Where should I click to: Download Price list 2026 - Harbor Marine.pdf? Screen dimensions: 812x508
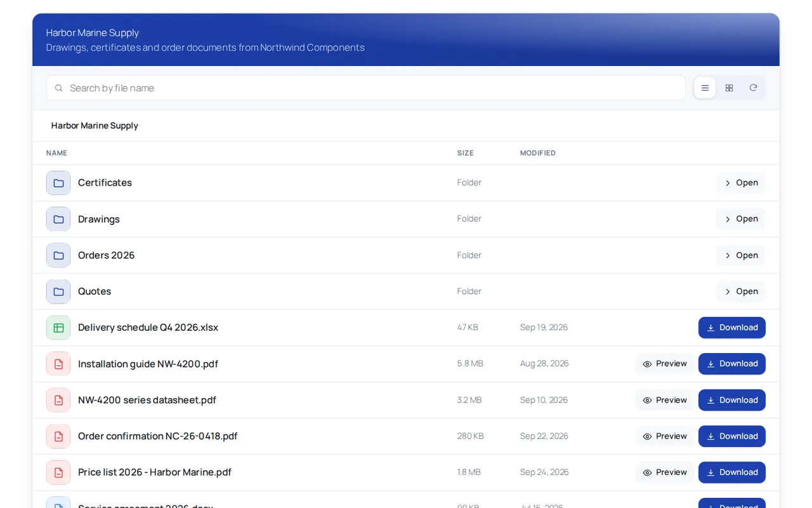pyautogui.click(x=732, y=472)
